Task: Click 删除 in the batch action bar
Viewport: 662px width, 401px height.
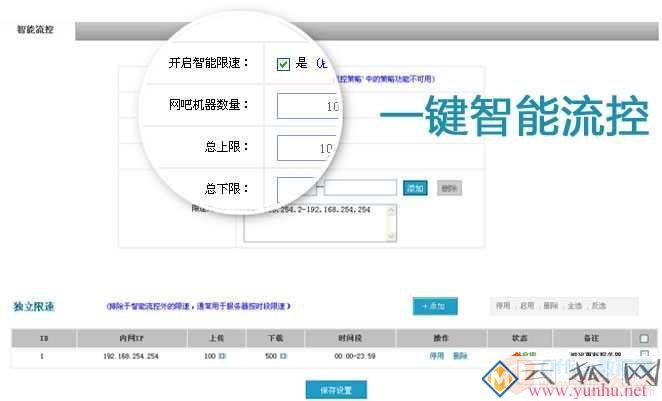Action: [551, 306]
